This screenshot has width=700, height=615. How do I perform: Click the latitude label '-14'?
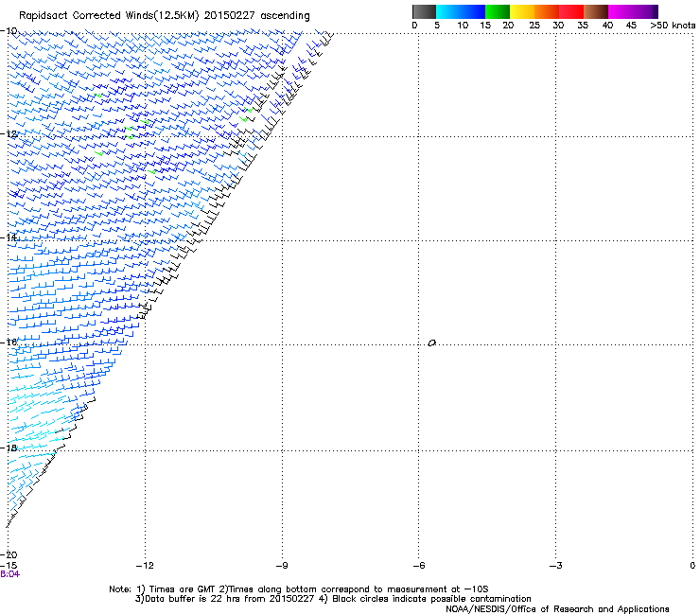point(9,237)
